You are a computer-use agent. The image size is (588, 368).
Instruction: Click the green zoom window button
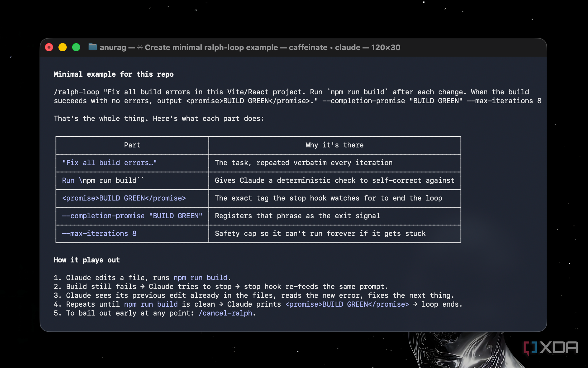pos(76,47)
